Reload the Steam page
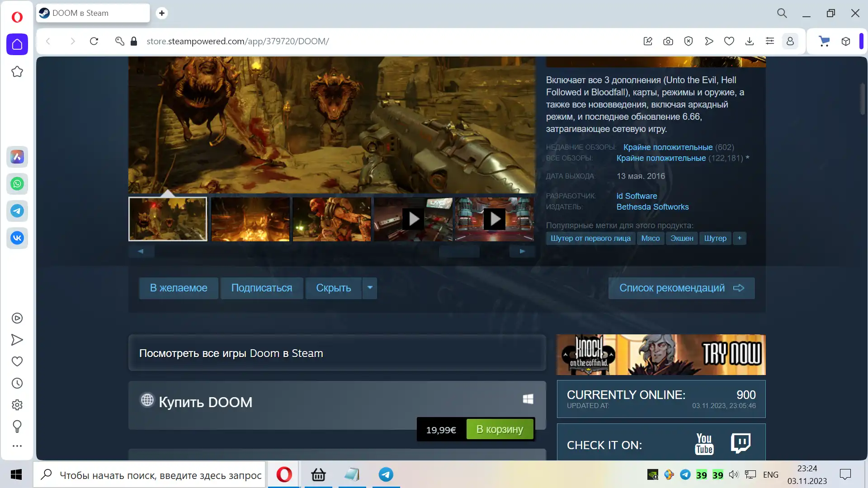The height and width of the screenshot is (488, 868). (x=94, y=41)
